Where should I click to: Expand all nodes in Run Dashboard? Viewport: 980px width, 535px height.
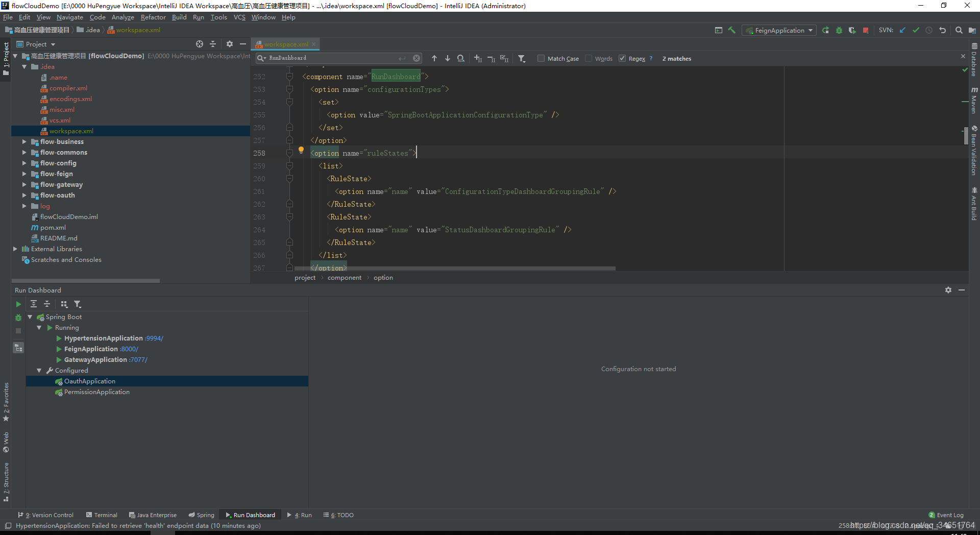tap(34, 304)
